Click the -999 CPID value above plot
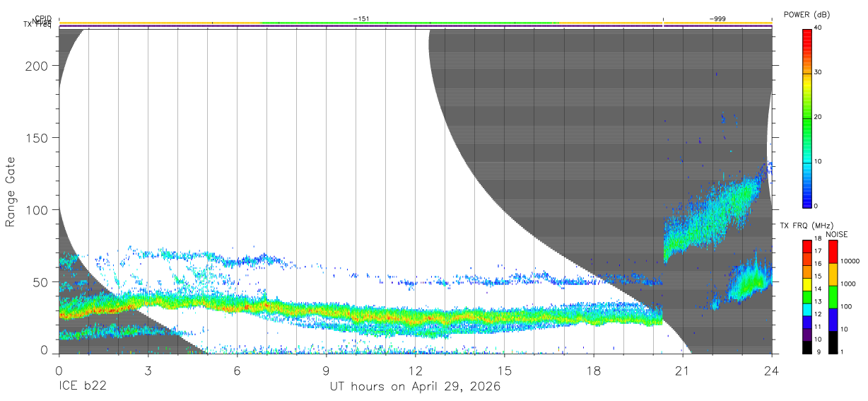Screen dimensions: 868x401 tap(717, 19)
